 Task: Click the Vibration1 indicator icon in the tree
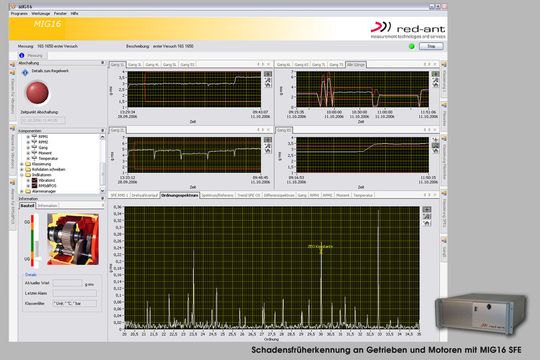34,180
